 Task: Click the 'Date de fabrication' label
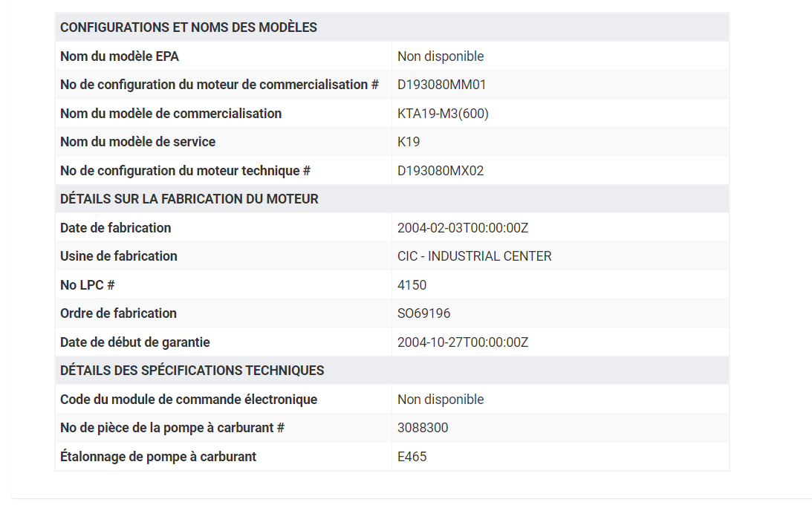pos(115,228)
